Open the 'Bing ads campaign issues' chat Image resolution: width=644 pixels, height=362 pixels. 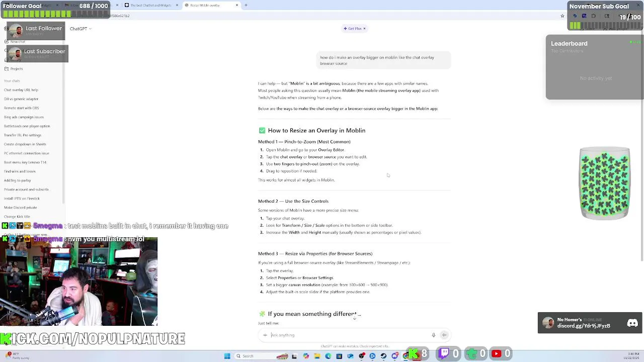pos(24,117)
